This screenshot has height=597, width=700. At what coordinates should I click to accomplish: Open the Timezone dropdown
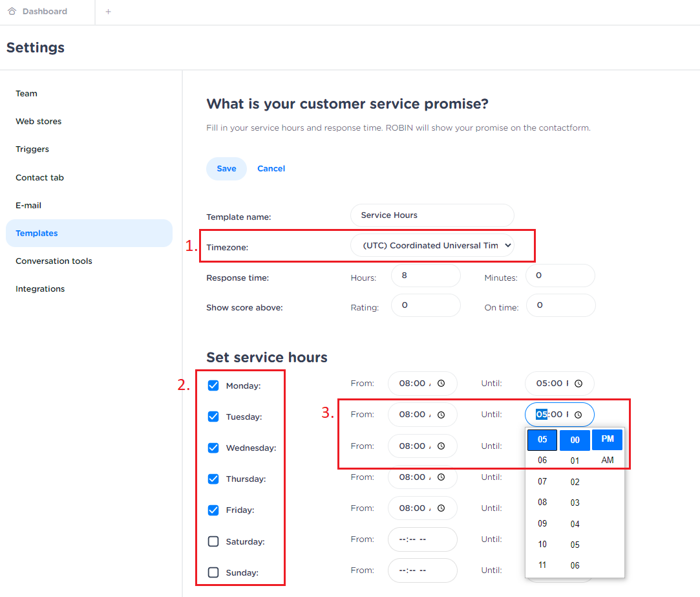pyautogui.click(x=432, y=246)
